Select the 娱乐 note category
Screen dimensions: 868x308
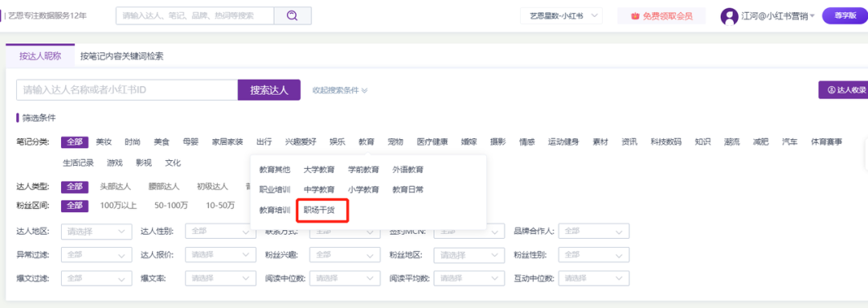tap(337, 142)
